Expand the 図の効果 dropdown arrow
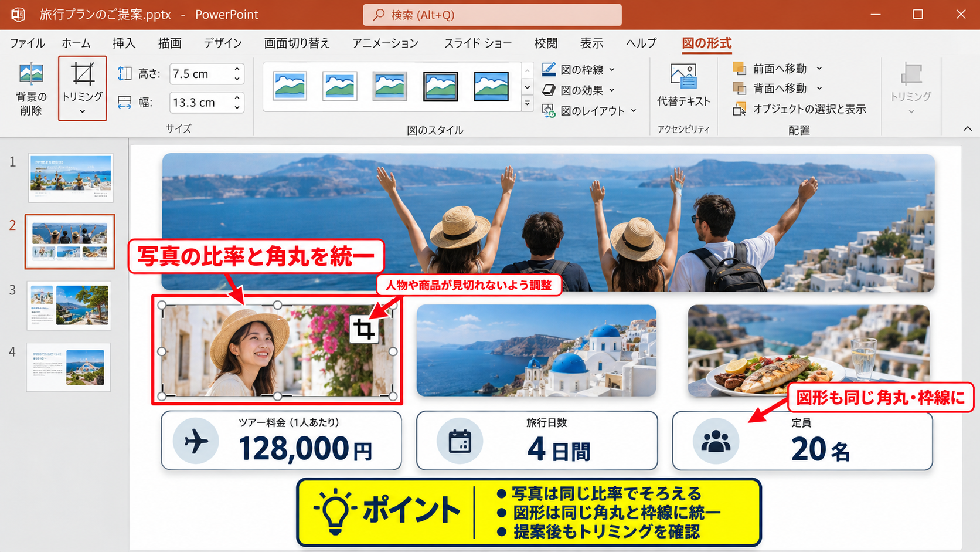The image size is (980, 552). click(x=612, y=90)
